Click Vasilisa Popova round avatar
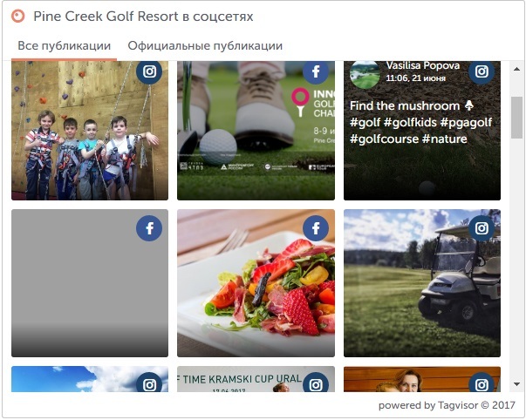The height and width of the screenshot is (420, 526). (x=365, y=74)
